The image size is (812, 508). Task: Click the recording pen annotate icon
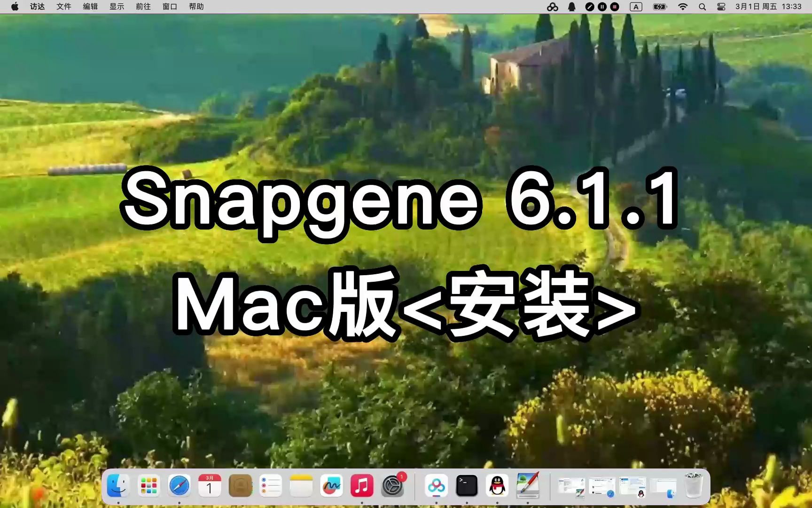590,7
